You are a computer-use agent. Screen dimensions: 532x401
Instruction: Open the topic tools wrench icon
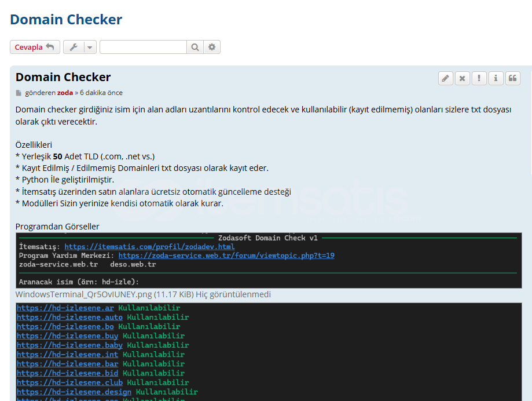click(74, 47)
